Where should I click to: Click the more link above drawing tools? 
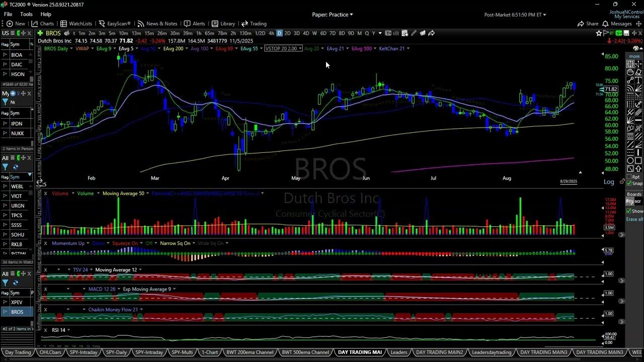pos(634,56)
